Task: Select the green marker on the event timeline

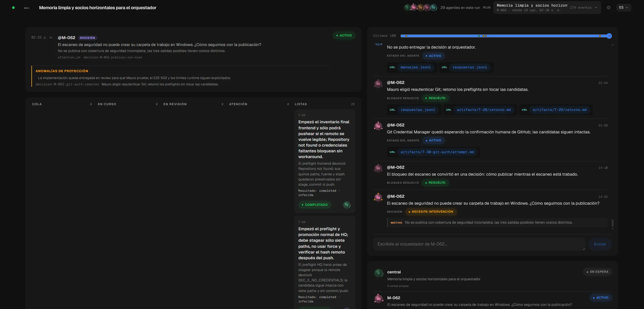Action: 479,36
